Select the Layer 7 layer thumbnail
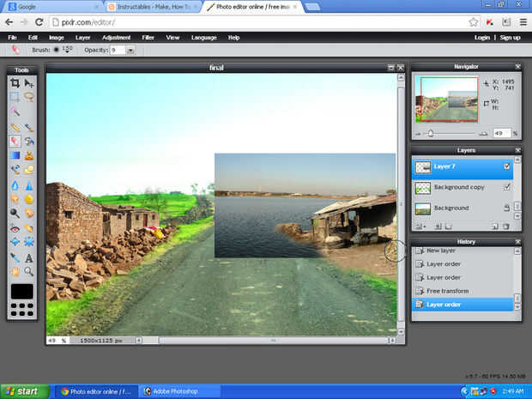Image resolution: width=532 pixels, height=399 pixels. pos(423,167)
